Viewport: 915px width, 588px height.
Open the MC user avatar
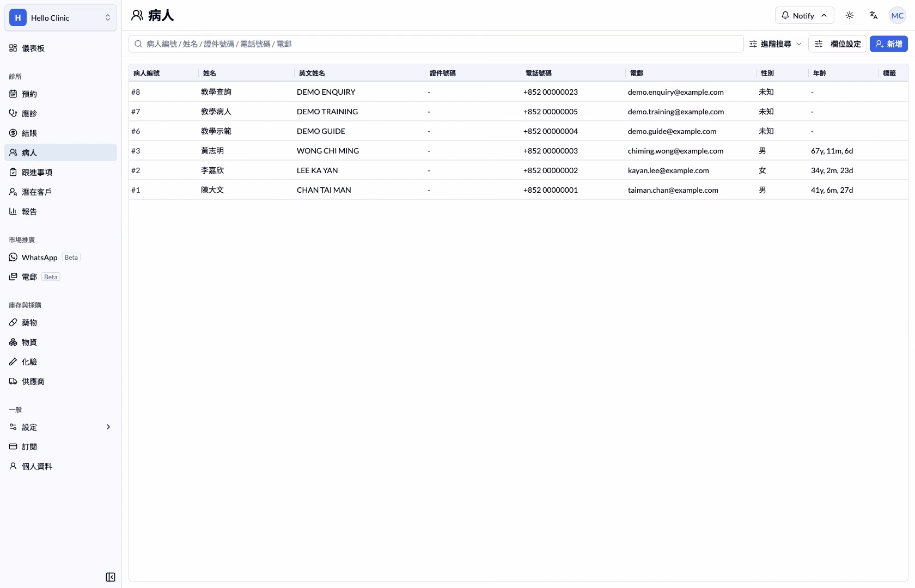(898, 15)
